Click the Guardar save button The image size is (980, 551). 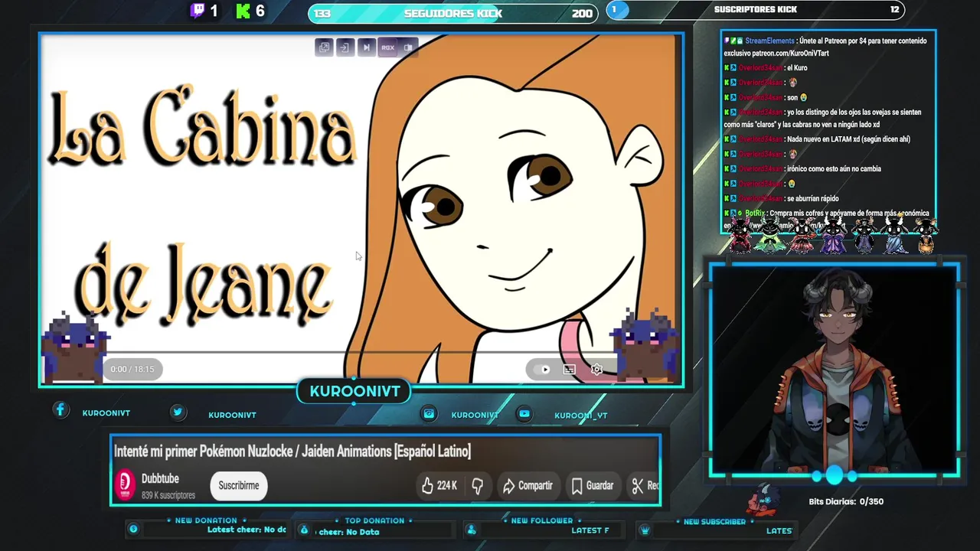point(592,485)
